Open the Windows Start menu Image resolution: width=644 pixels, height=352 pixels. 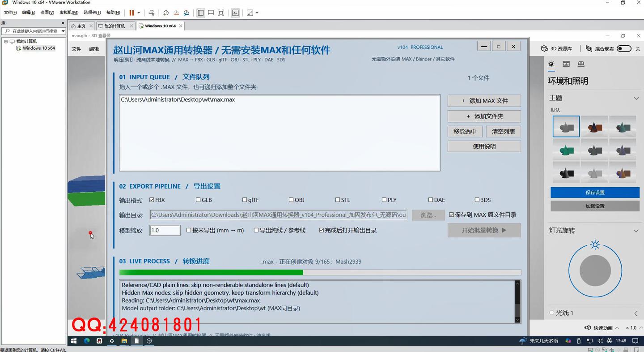pos(74,341)
